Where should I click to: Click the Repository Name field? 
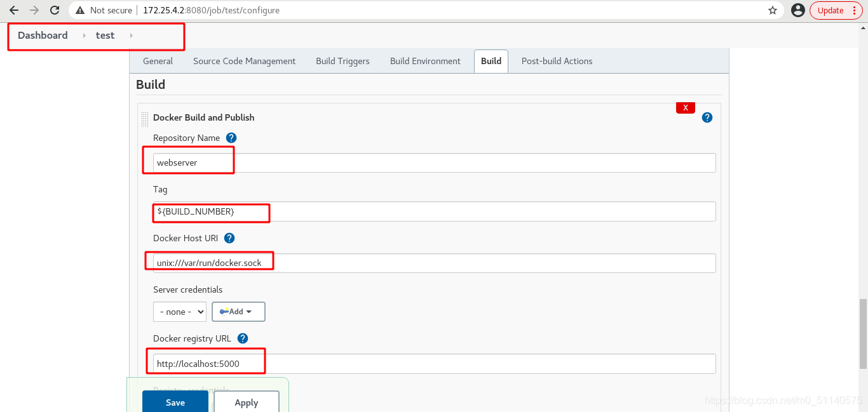point(434,163)
